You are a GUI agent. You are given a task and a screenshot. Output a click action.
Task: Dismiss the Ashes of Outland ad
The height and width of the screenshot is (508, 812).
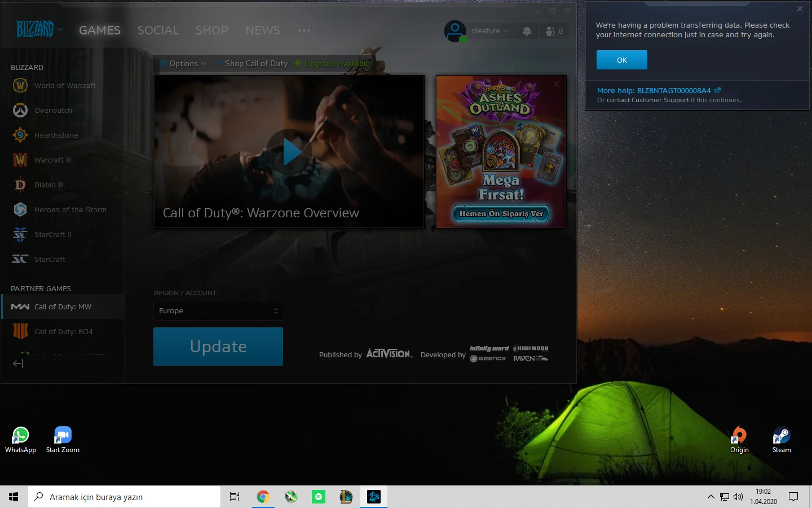(x=557, y=84)
